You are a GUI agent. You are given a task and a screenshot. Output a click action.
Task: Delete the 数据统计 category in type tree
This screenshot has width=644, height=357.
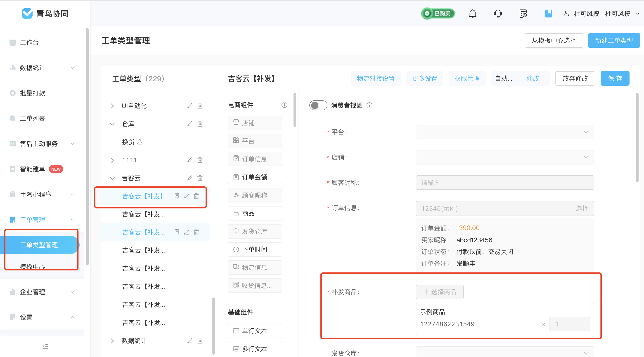click(x=200, y=341)
